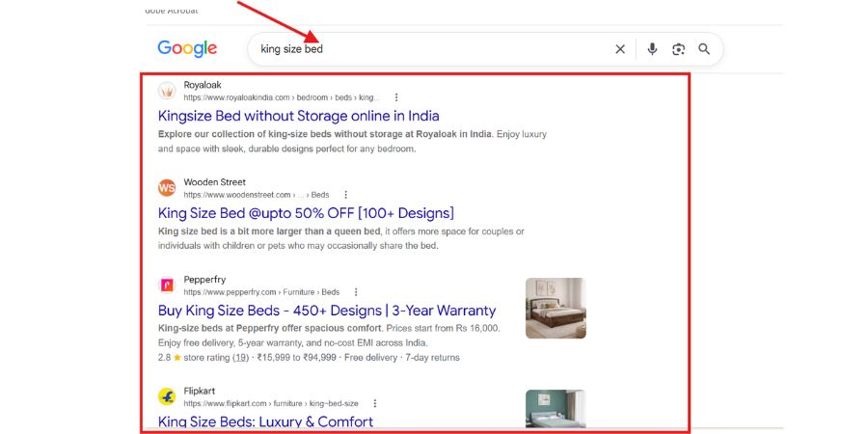
Task: Open more options for Pepperfry result
Action: [x=356, y=291]
